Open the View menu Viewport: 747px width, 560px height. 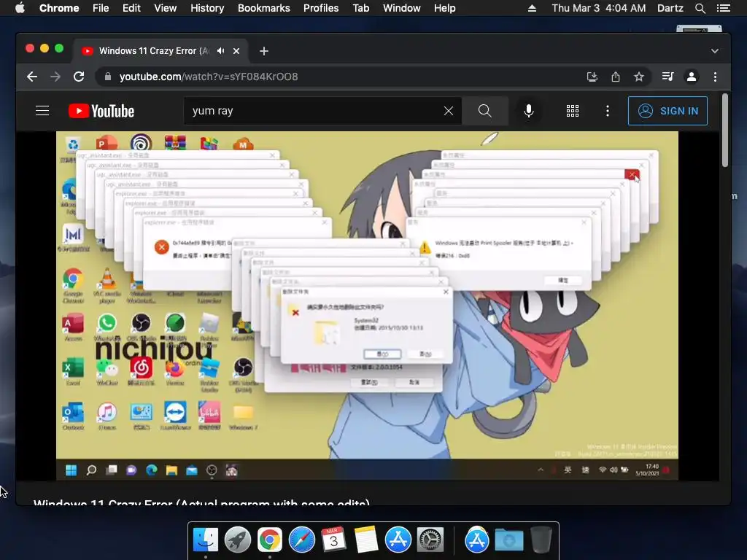(166, 8)
